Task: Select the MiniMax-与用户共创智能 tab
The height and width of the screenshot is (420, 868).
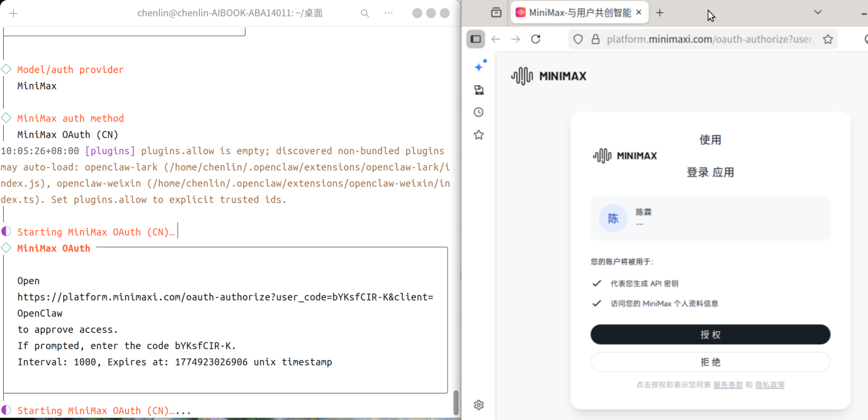Action: coord(580,13)
